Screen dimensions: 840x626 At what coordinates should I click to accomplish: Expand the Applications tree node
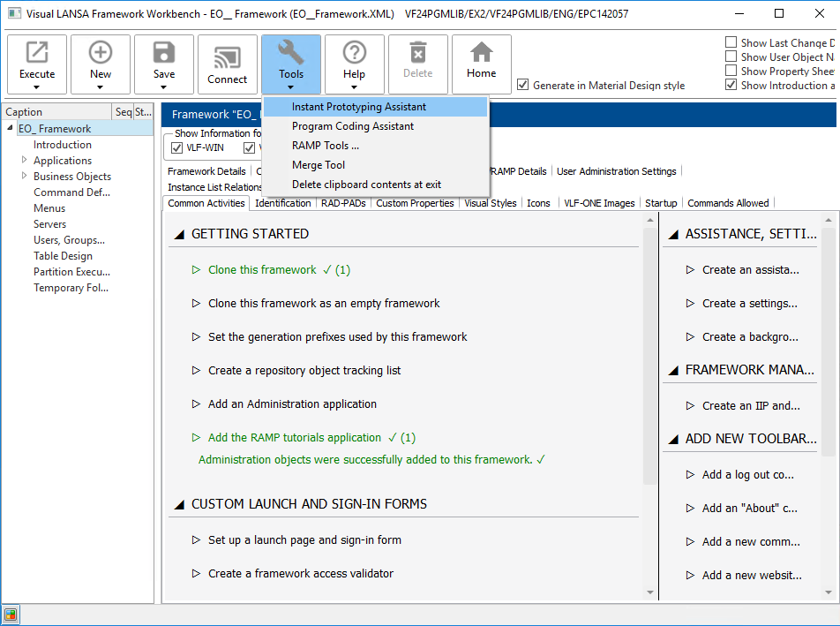(25, 161)
